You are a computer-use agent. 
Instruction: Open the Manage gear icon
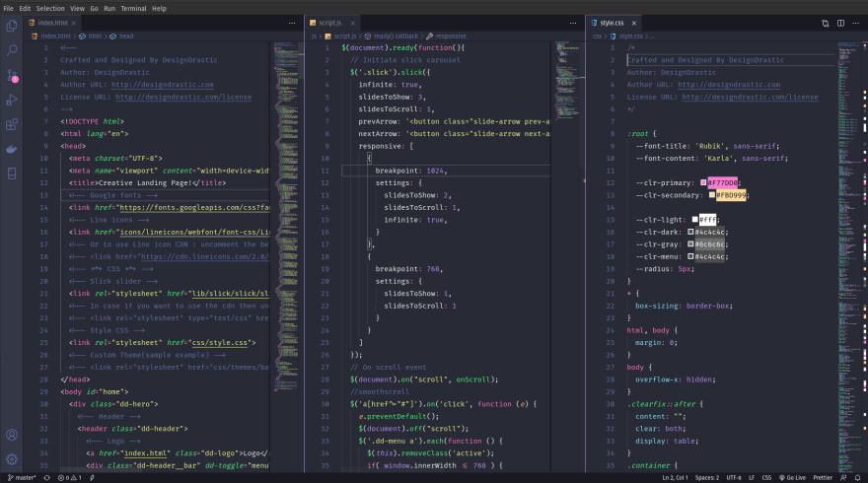pyautogui.click(x=12, y=459)
